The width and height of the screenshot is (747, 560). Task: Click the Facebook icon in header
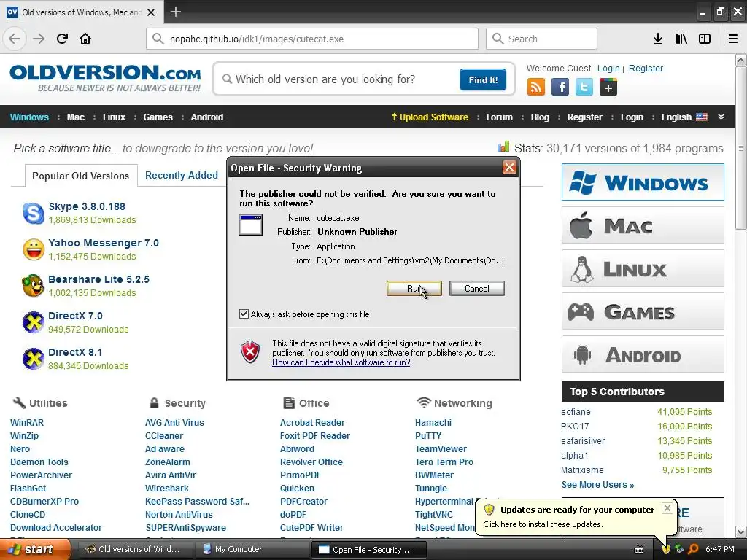(560, 87)
